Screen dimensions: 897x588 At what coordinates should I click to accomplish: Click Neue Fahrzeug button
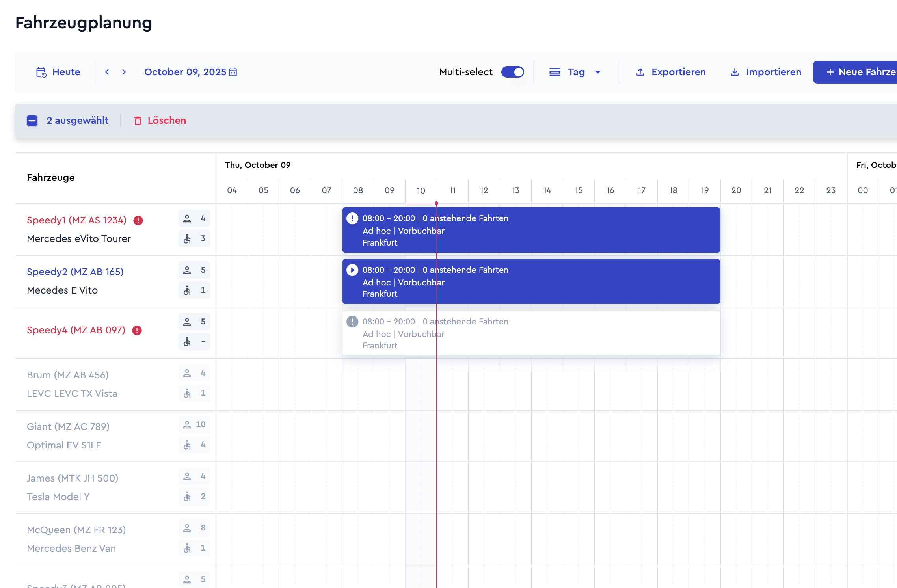pyautogui.click(x=855, y=72)
